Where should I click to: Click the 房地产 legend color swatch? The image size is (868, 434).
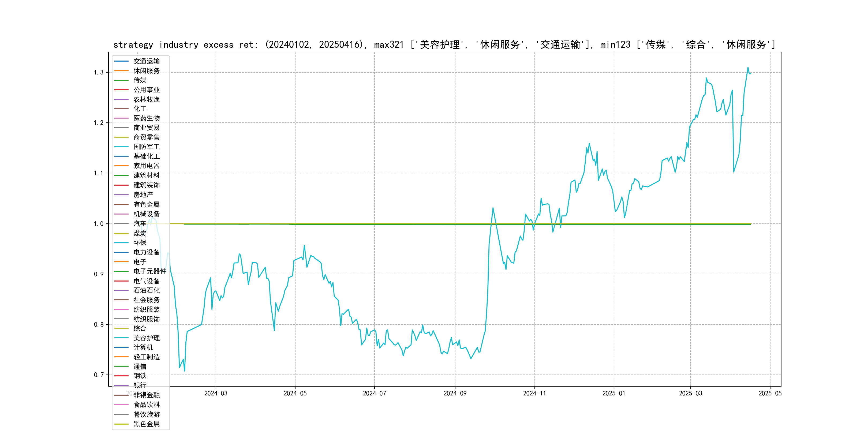(121, 195)
